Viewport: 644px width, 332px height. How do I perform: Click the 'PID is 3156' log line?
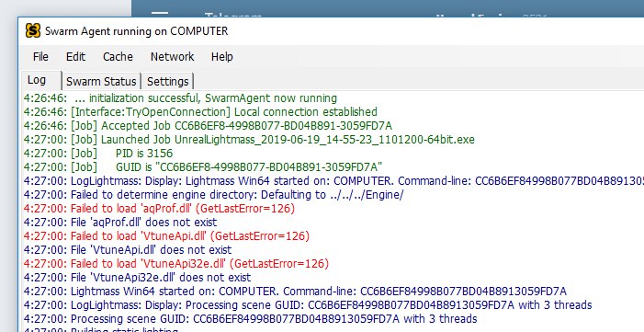pos(98,154)
